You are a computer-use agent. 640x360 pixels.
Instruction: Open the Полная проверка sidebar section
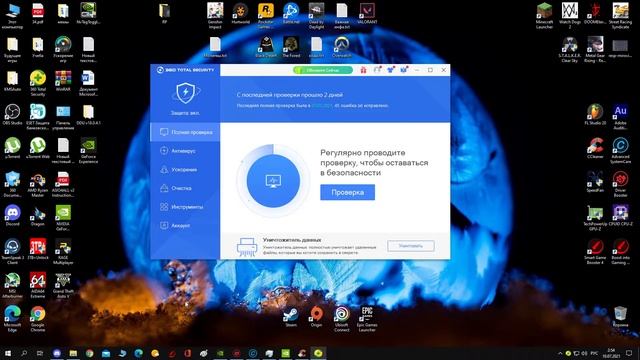[x=185, y=132]
